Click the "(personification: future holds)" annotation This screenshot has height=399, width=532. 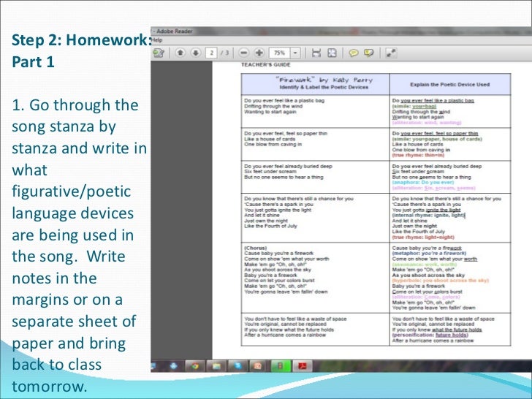coord(430,335)
